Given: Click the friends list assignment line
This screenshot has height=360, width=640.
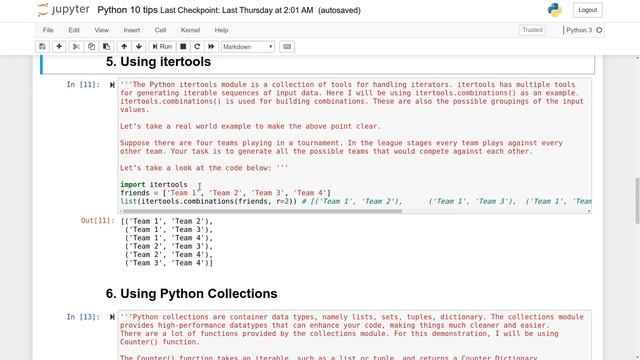Looking at the screenshot, I should (225, 193).
